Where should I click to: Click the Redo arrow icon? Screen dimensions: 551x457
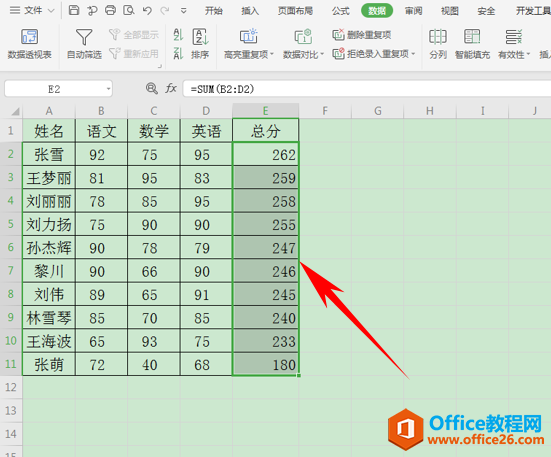[x=165, y=11]
